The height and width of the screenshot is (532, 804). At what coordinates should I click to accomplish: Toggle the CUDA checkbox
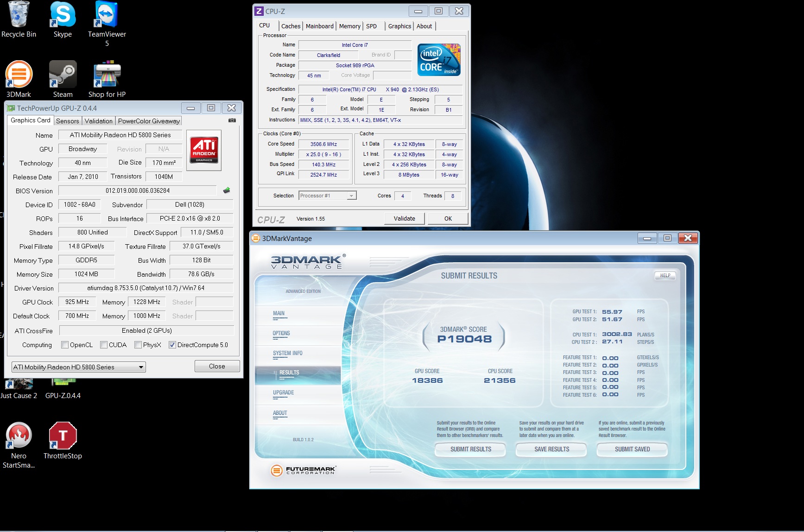[x=104, y=345]
